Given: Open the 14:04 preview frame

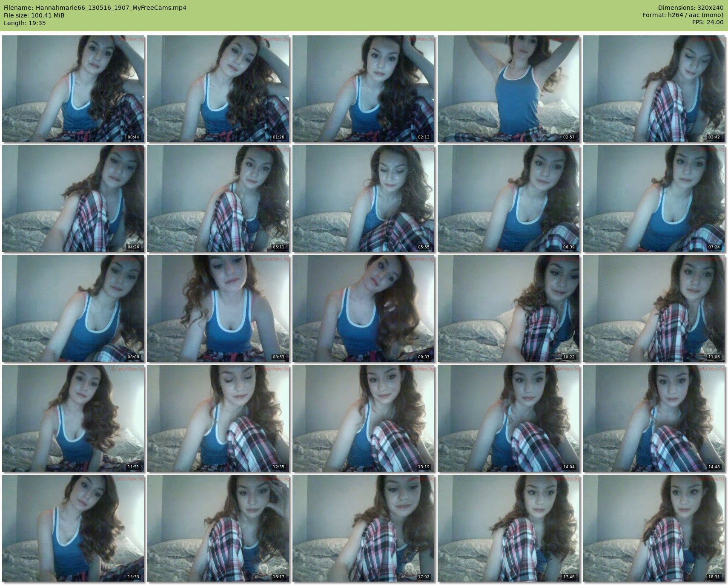Looking at the screenshot, I should pos(509,418).
